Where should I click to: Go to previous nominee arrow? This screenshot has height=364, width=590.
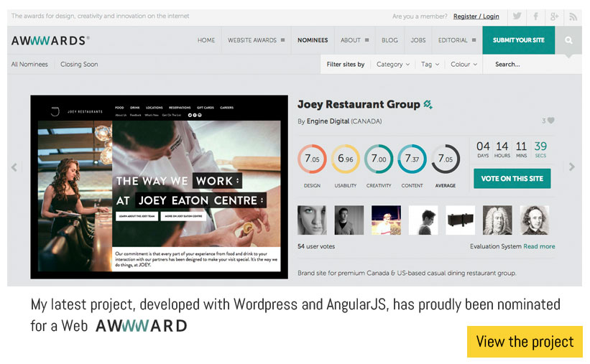point(14,167)
